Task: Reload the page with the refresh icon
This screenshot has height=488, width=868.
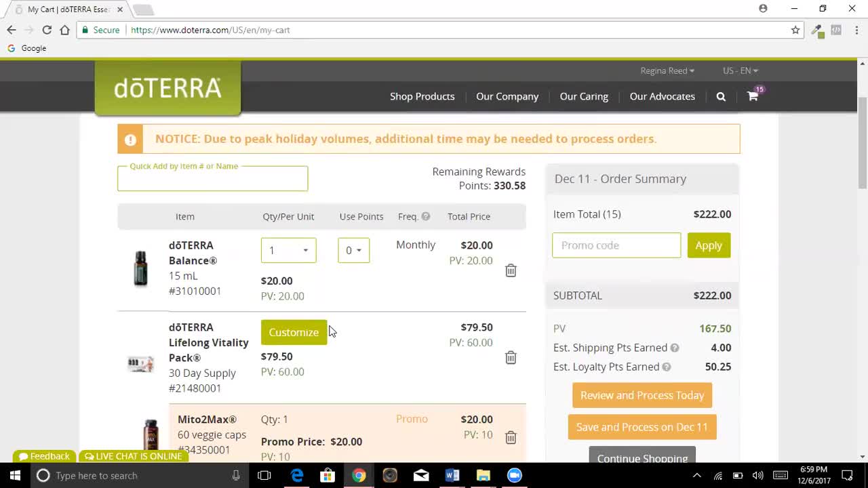Action: (47, 30)
